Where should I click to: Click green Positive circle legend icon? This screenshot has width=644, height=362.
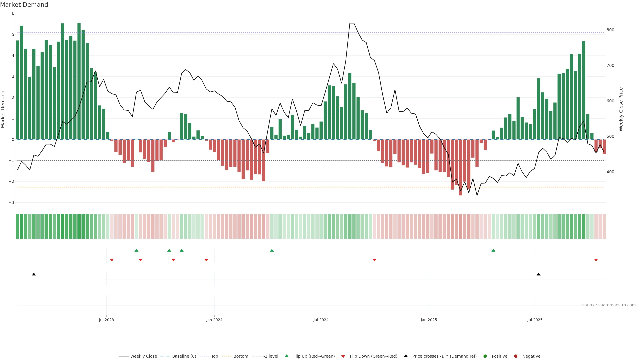pos(485,356)
